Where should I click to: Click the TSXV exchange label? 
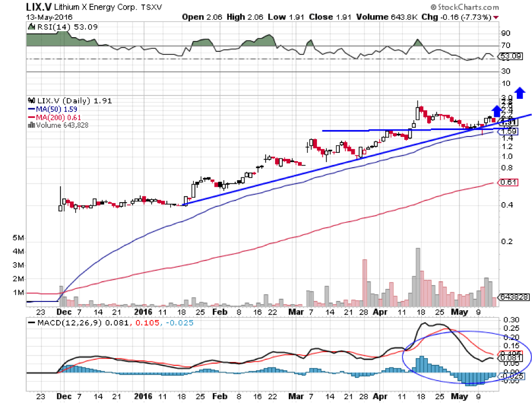point(152,7)
